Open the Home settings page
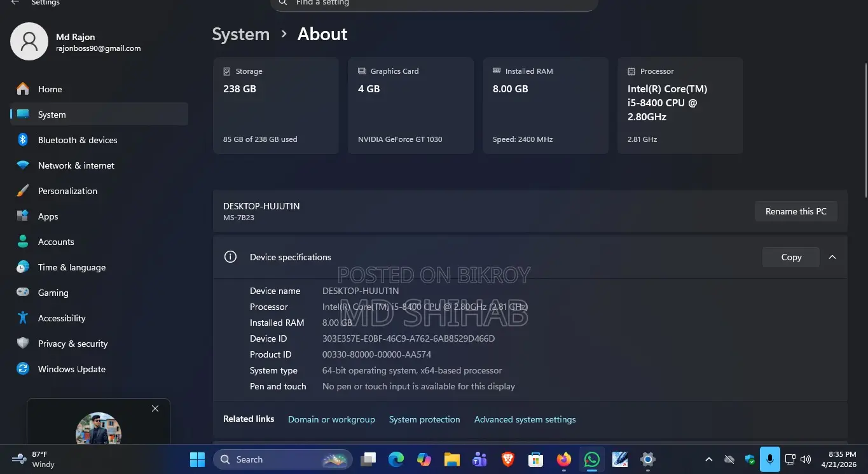 [x=99, y=89]
